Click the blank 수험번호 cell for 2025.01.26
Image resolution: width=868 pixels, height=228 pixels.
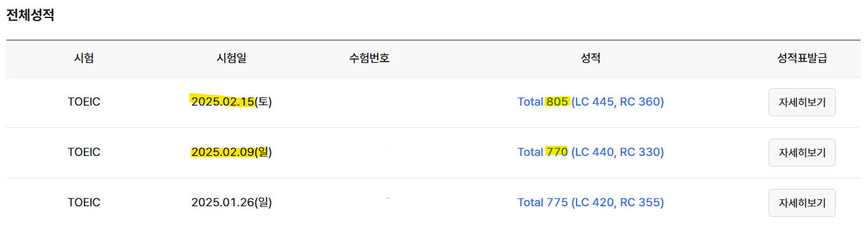tap(369, 203)
